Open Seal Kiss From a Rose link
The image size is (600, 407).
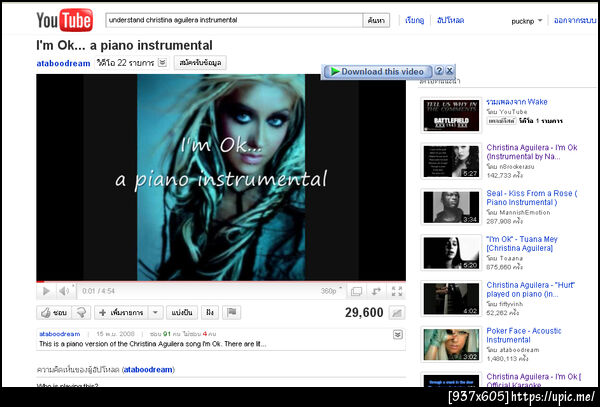click(532, 198)
